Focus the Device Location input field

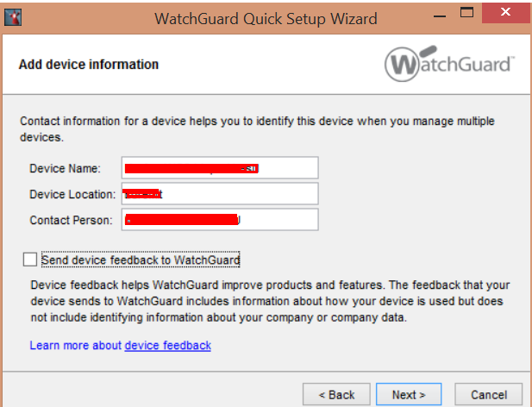(220, 194)
